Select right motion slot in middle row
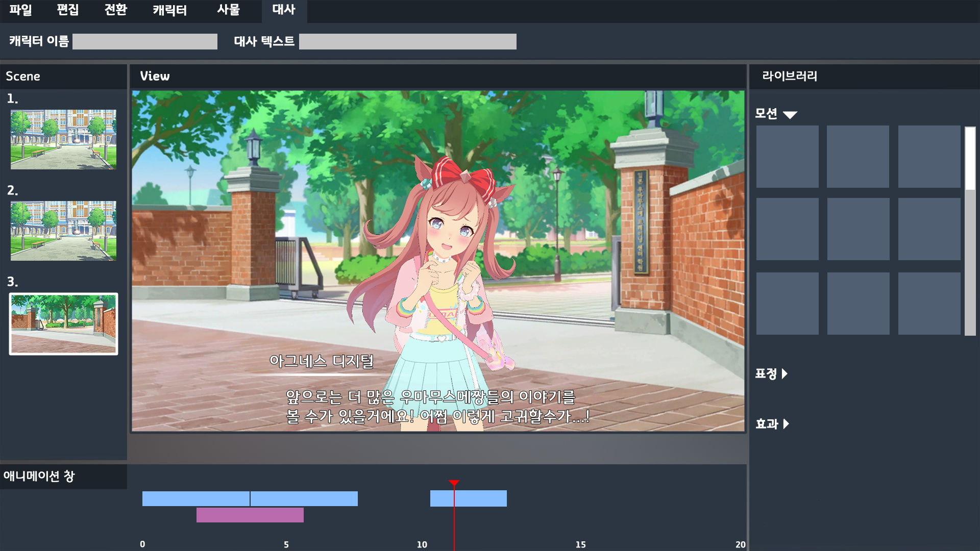This screenshot has height=551, width=980. tap(929, 229)
